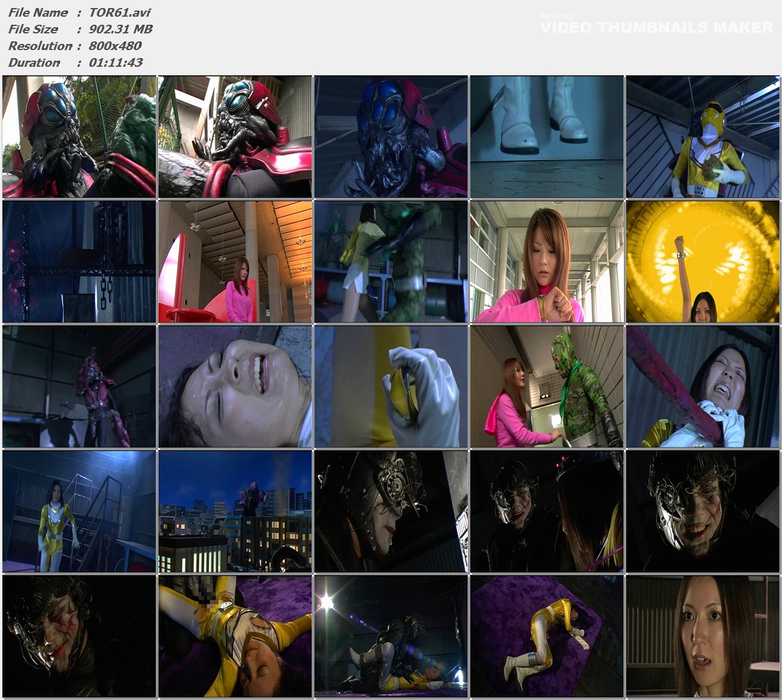Open thumbnail of woman gripped by red tentacle
Image resolution: width=782 pixels, height=700 pixels.
click(x=703, y=386)
